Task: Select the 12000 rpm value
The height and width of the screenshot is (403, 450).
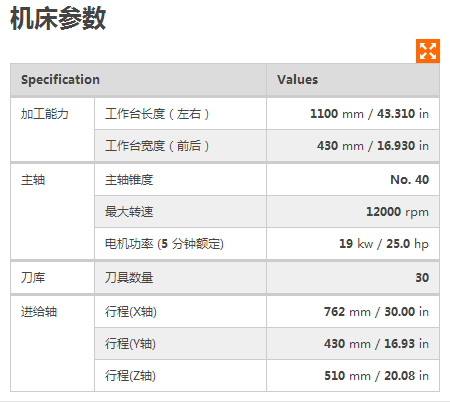Action: (397, 212)
